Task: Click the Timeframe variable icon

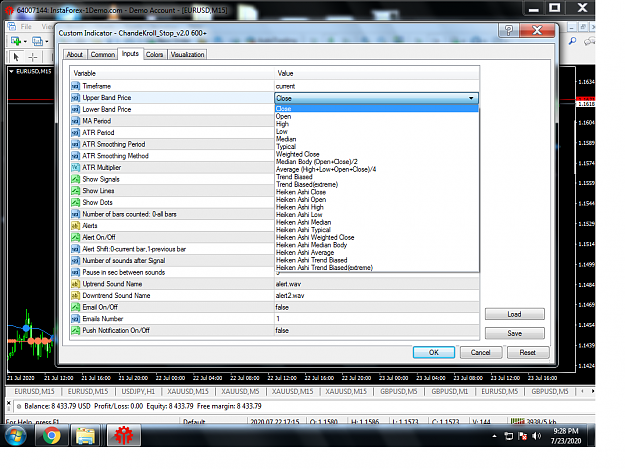Action: pyautogui.click(x=76, y=86)
